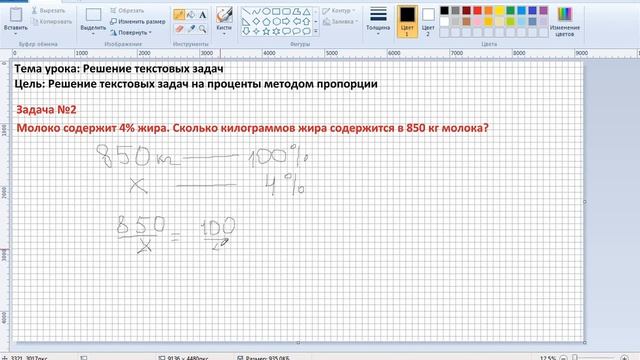
Task: Click Вырезать cut button
Action: tap(49, 11)
